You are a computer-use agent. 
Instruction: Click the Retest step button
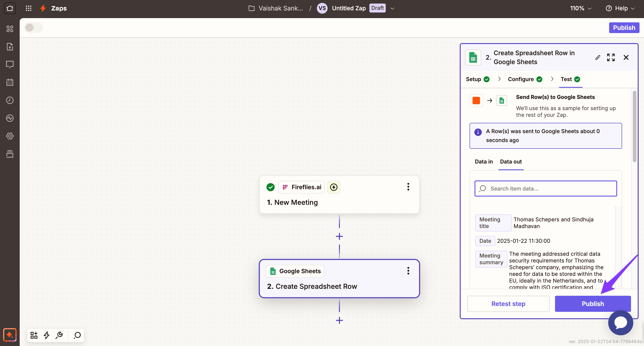tap(508, 304)
